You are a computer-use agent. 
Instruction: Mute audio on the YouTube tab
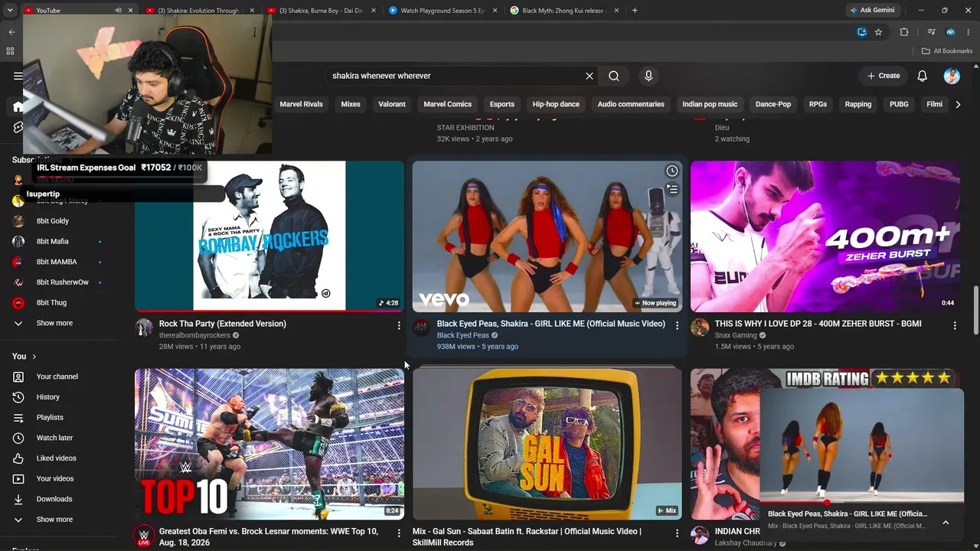pos(118,11)
